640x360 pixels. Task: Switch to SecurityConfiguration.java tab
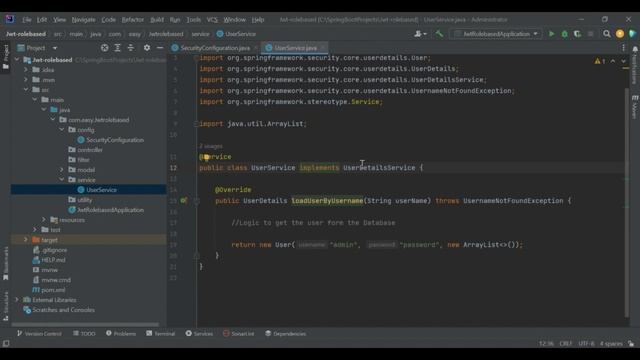(x=215, y=48)
